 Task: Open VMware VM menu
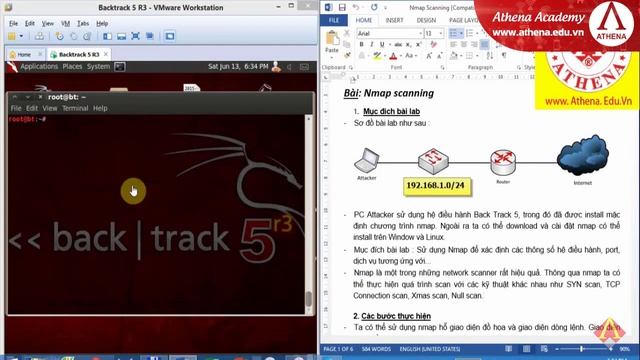[65, 23]
